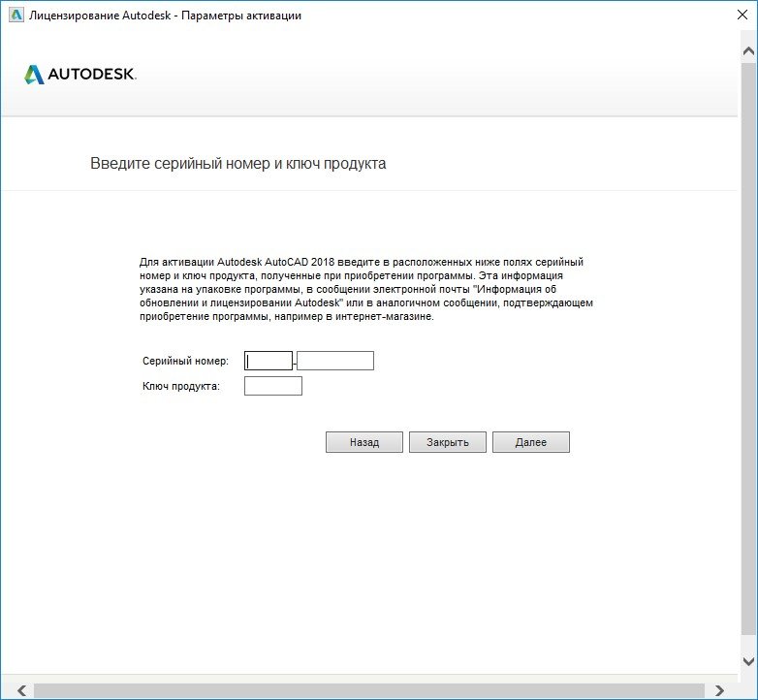This screenshot has width=758, height=700.
Task: Click the heading 'Введите серийный номер и ключ продукта'
Action: coord(238,164)
